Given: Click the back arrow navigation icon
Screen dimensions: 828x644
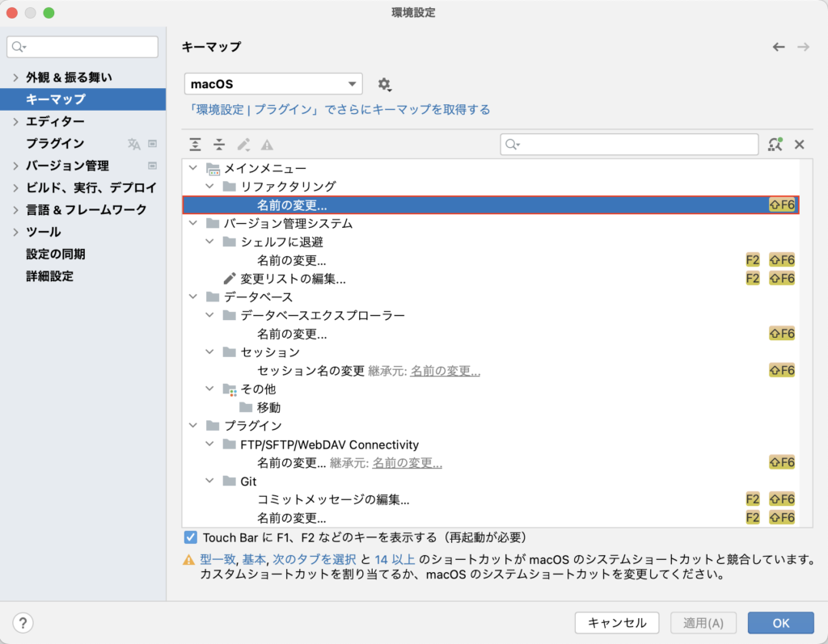Looking at the screenshot, I should pyautogui.click(x=779, y=47).
